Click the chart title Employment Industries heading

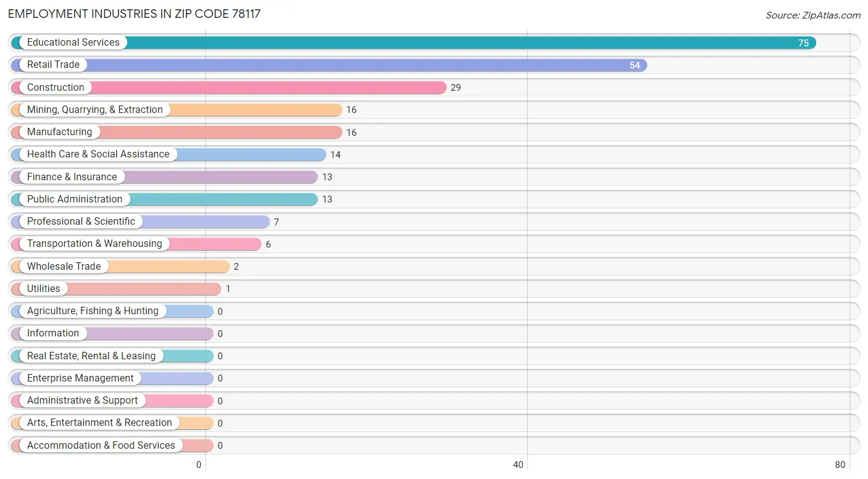(135, 14)
